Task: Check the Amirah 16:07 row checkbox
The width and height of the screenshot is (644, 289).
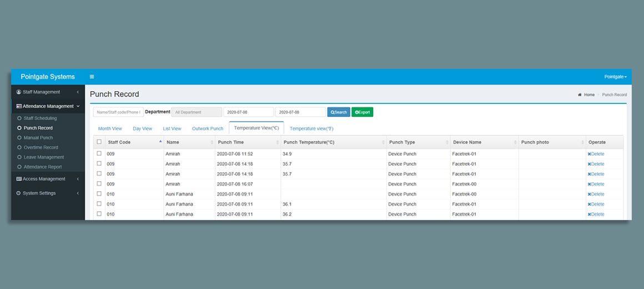Action: coord(99,184)
